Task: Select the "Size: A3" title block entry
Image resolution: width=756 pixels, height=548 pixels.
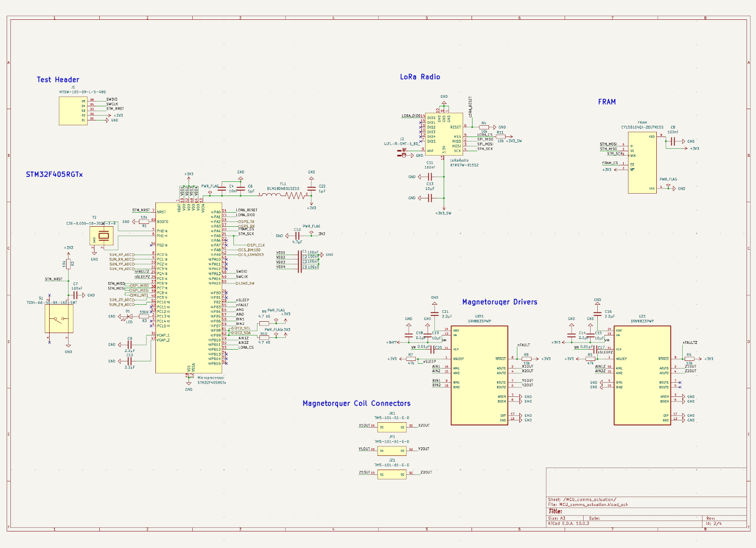Action: point(556,518)
